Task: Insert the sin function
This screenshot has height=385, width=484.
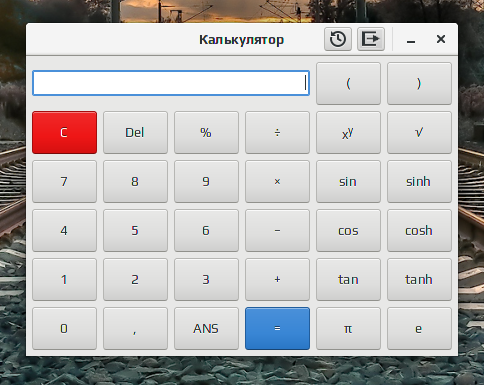Action: 348,181
